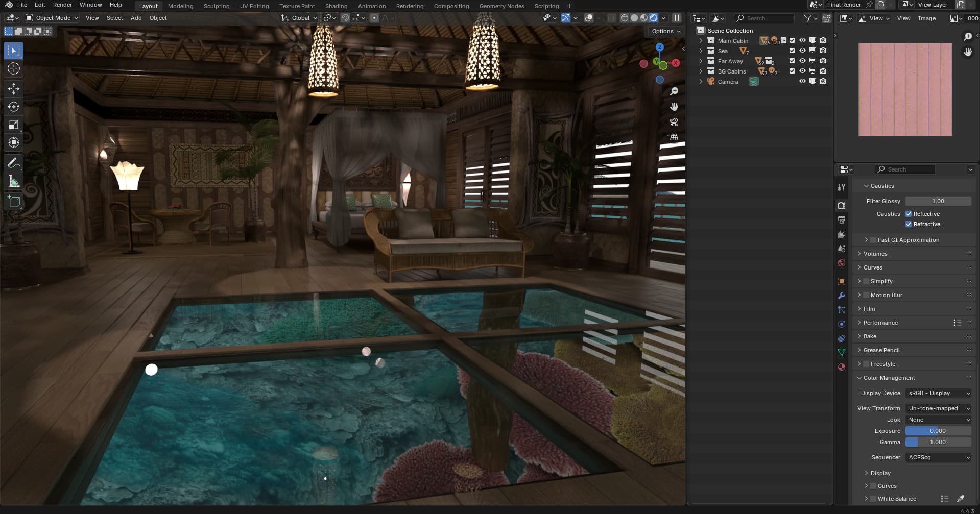Select the Annotate tool

point(14,163)
